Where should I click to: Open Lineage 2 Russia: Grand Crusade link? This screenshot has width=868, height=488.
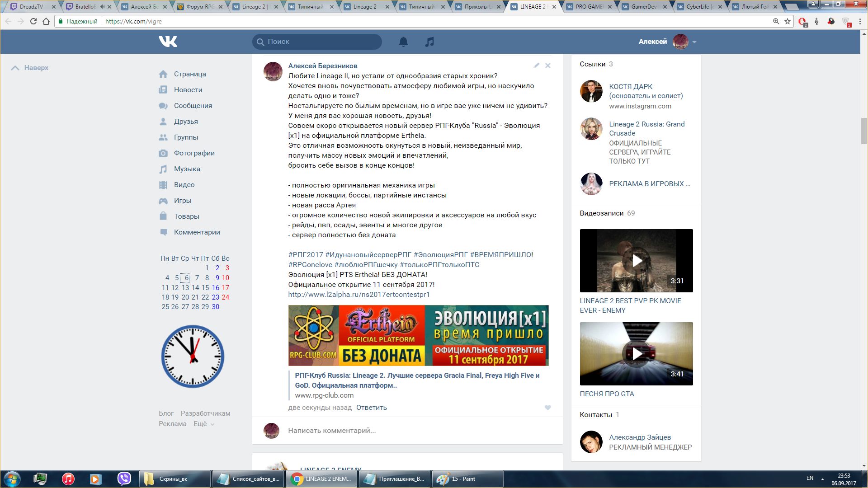646,129
